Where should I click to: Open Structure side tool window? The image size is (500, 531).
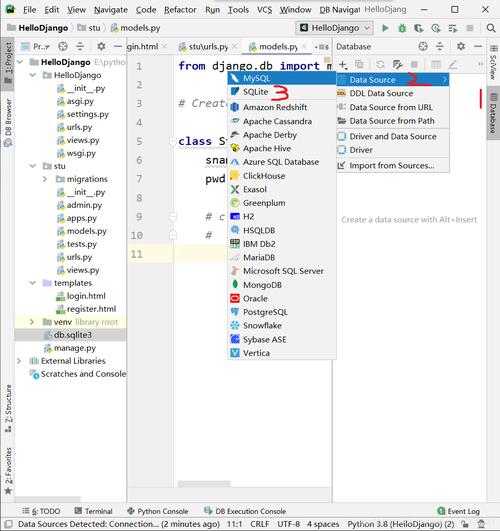pyautogui.click(x=8, y=408)
